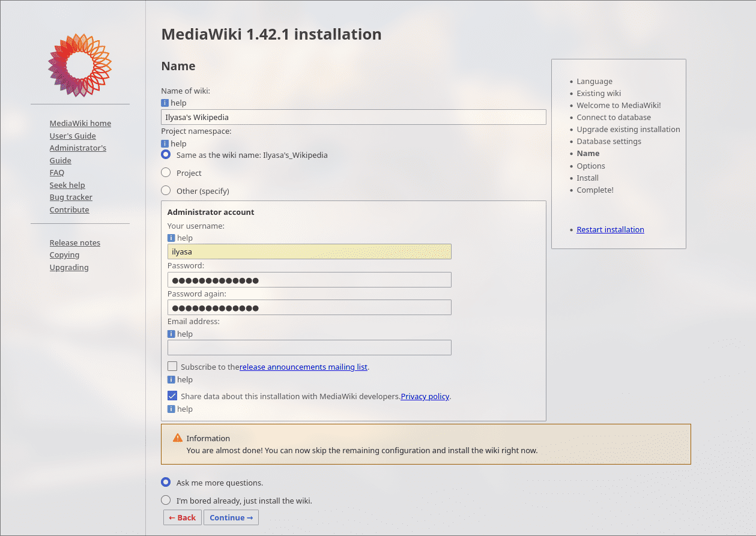Open the Release notes link
This screenshot has height=536, width=756.
click(x=75, y=243)
